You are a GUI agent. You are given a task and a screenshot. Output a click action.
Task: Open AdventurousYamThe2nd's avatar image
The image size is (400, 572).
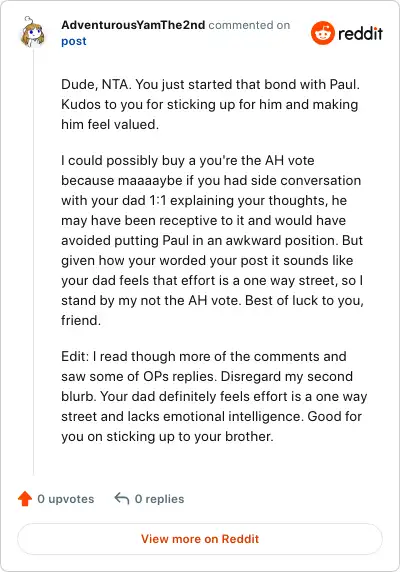point(32,32)
